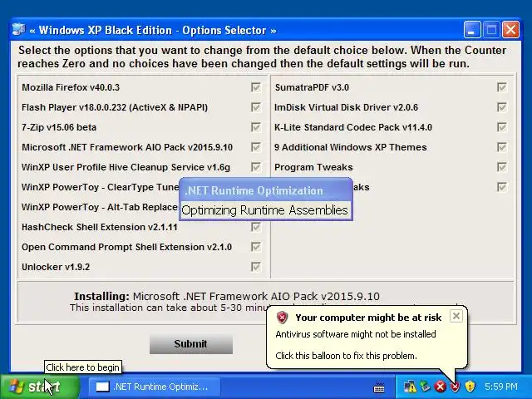Toggle the Program Tweaks checkbox
532x399 pixels.
point(502,167)
